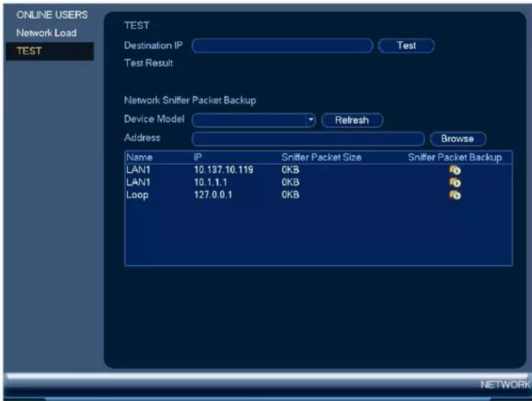Focus the Destination IP input field
Viewport: 532px width, 401px height.
pos(282,46)
